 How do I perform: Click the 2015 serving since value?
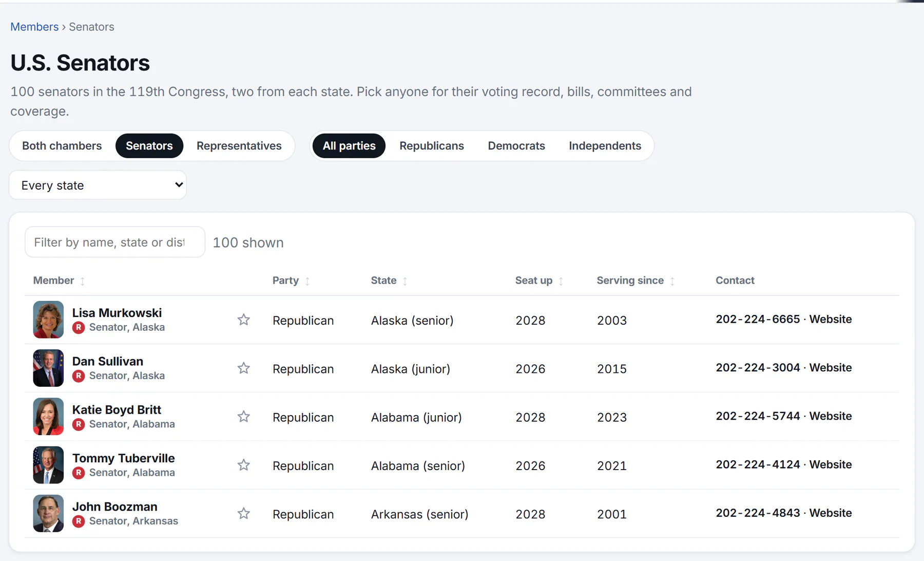coord(612,369)
